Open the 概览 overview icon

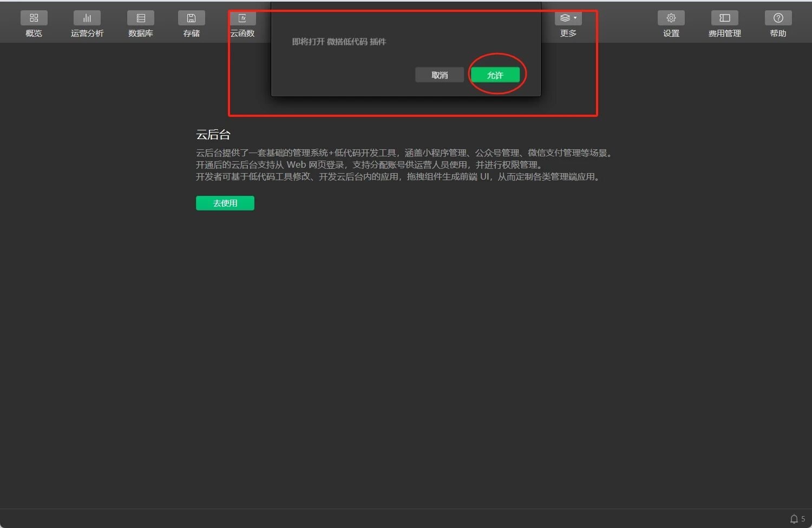point(34,18)
